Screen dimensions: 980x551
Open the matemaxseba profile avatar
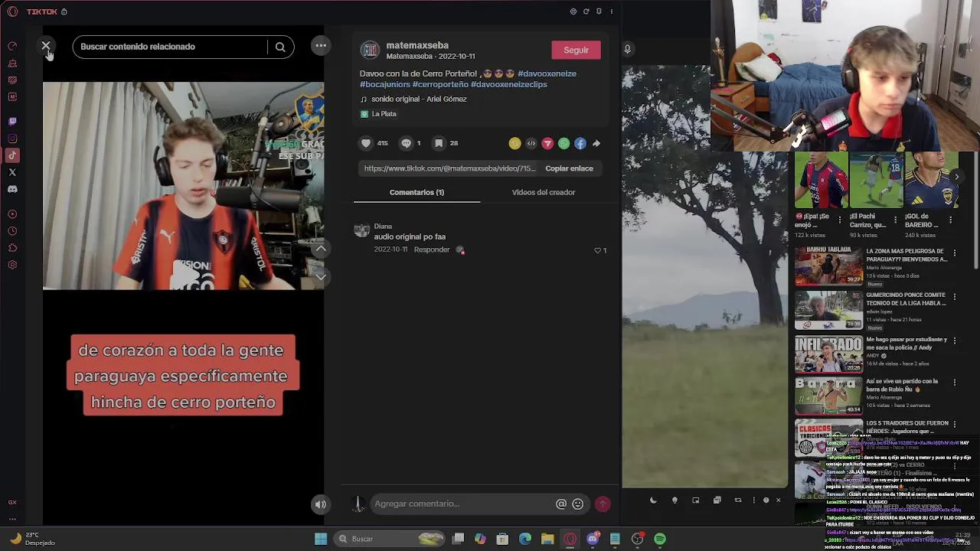click(370, 51)
